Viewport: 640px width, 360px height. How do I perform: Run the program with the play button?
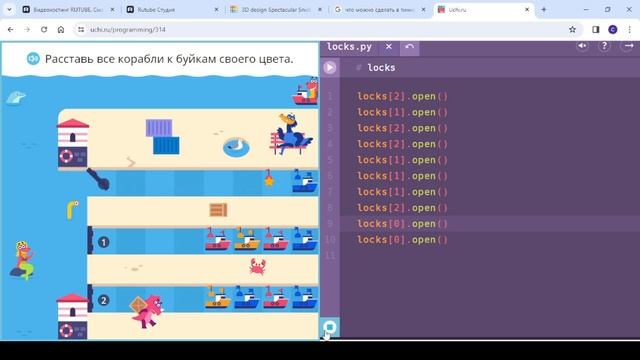pos(330,67)
